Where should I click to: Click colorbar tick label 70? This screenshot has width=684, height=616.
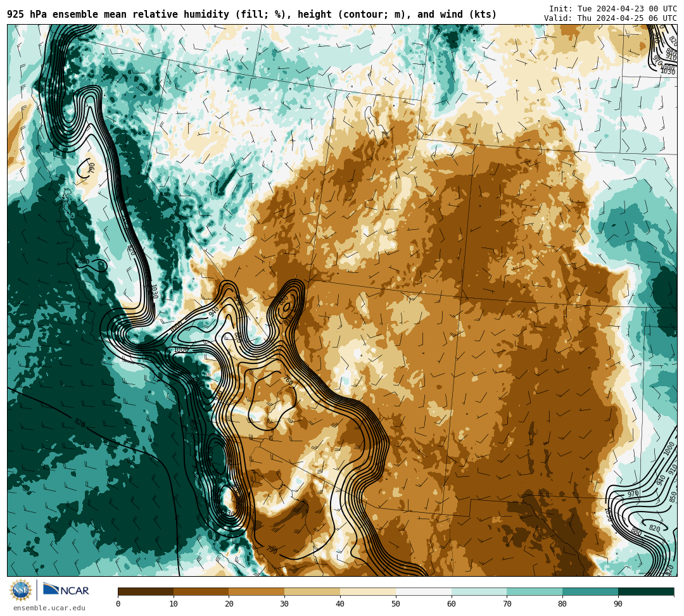click(x=507, y=604)
